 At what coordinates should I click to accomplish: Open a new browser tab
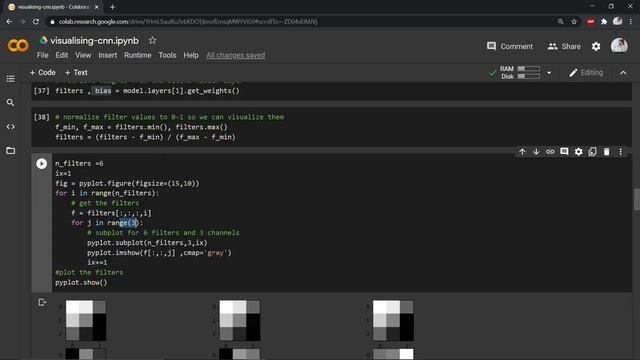click(112, 7)
